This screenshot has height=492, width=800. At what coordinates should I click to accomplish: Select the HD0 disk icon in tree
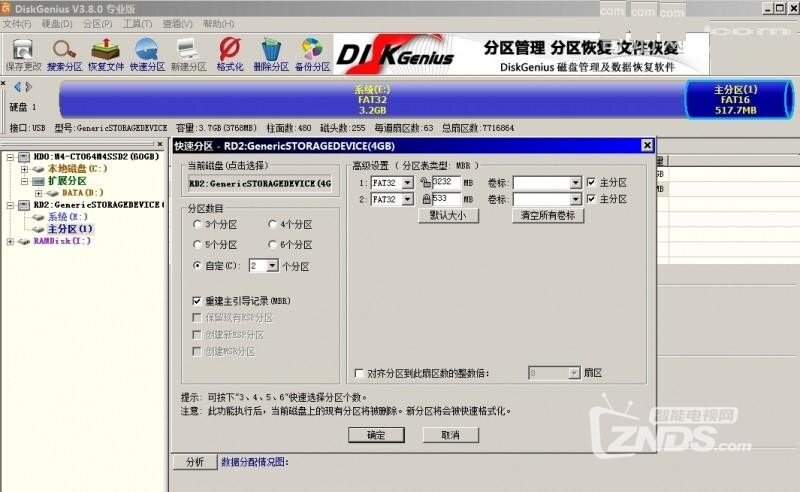click(24, 157)
